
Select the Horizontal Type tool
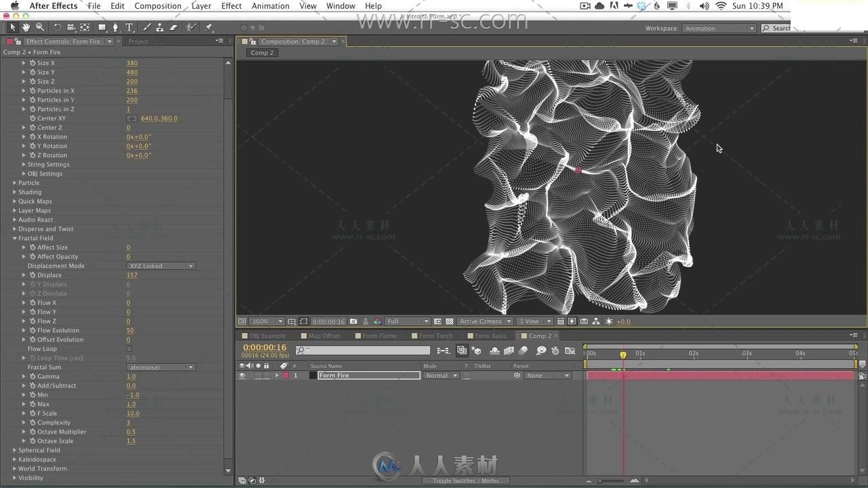click(129, 27)
